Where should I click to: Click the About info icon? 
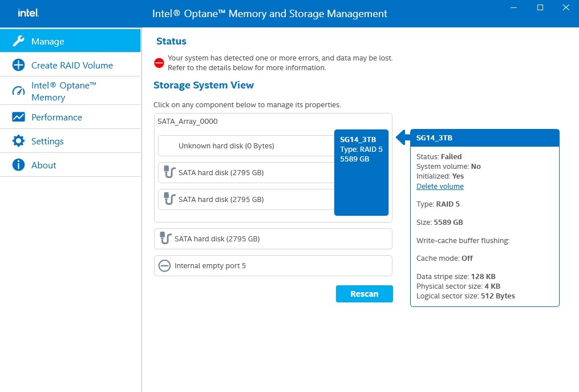coord(18,165)
